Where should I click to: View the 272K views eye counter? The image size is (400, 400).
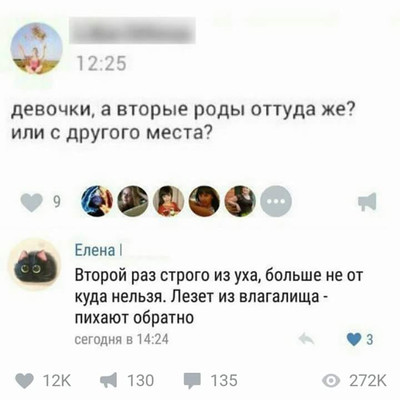coord(354,381)
